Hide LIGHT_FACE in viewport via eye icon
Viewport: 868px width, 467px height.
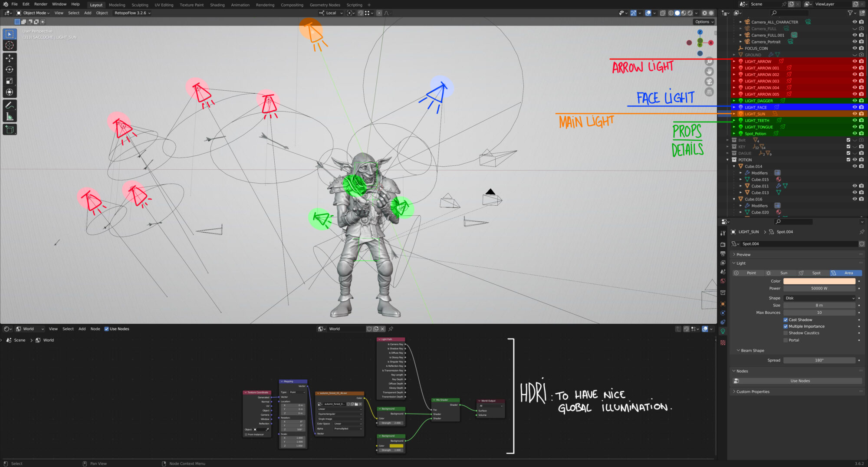(x=855, y=107)
